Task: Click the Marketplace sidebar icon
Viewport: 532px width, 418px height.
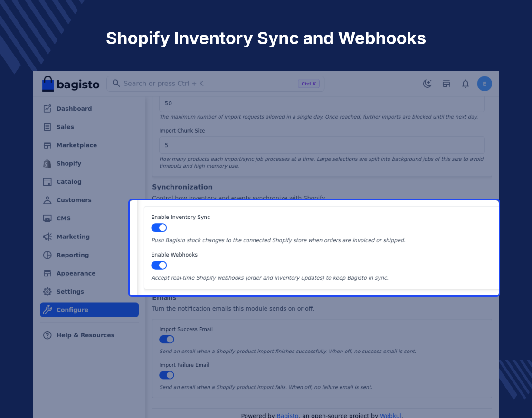Action: [47, 145]
